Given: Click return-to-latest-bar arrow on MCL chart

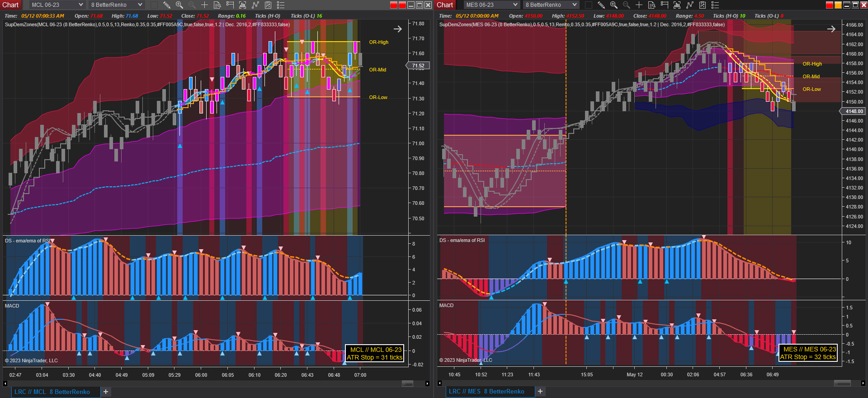Looking at the screenshot, I should click(x=398, y=29).
